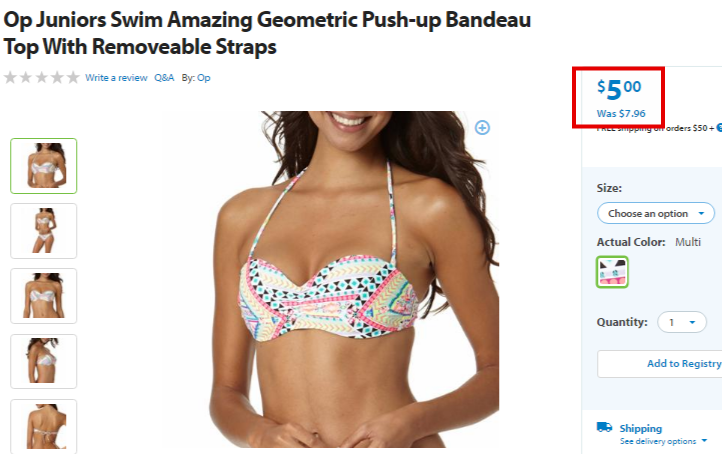Select the back-view fifth thumbnail
Image resolution: width=722 pixels, height=454 pixels.
pos(44,426)
